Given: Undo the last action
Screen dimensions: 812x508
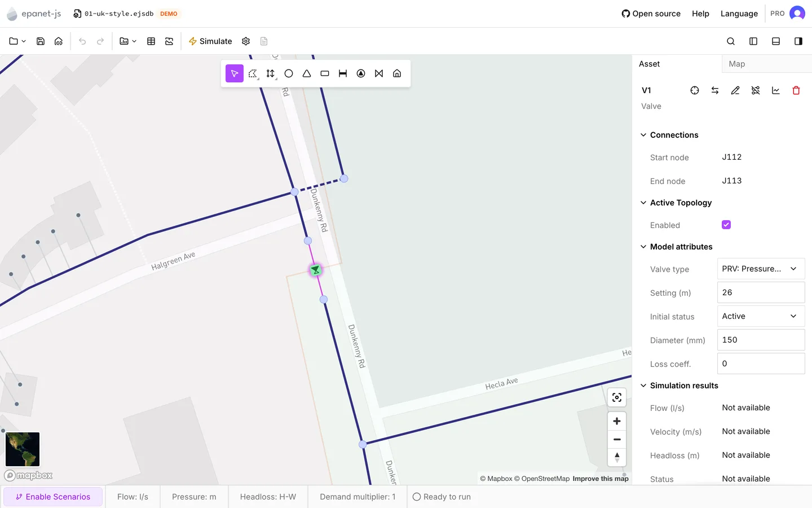Looking at the screenshot, I should point(82,41).
